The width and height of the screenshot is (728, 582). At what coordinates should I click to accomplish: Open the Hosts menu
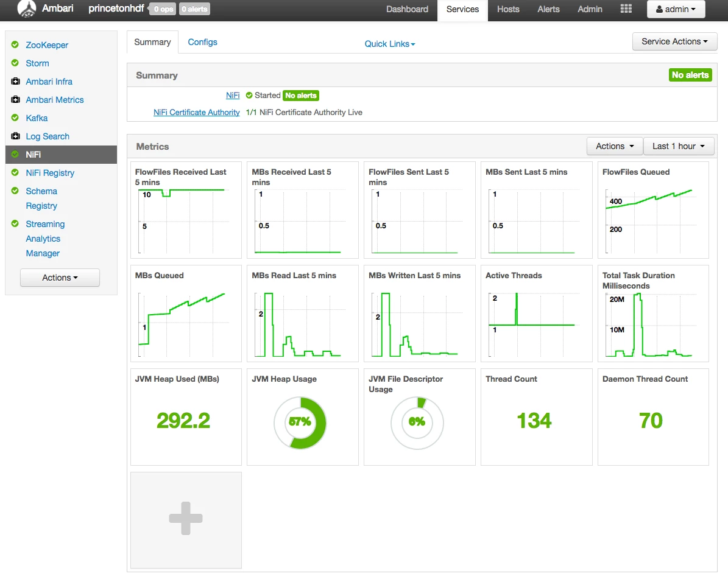[508, 9]
